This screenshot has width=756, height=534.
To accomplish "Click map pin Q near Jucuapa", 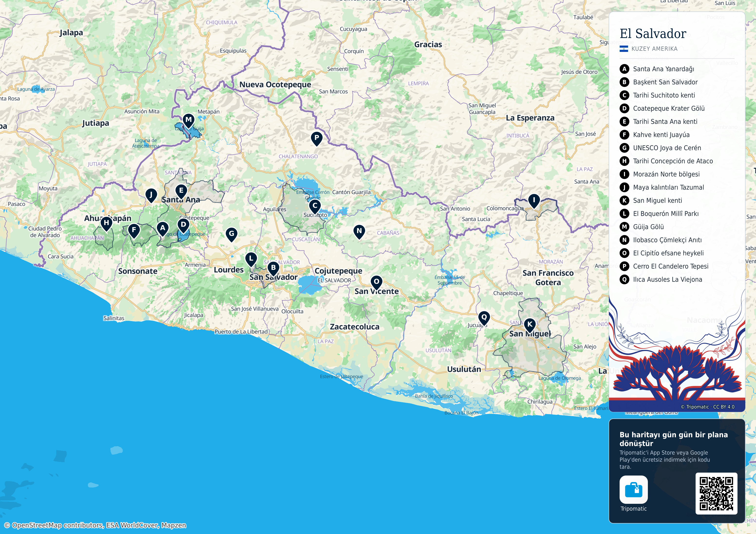I will pos(484,318).
